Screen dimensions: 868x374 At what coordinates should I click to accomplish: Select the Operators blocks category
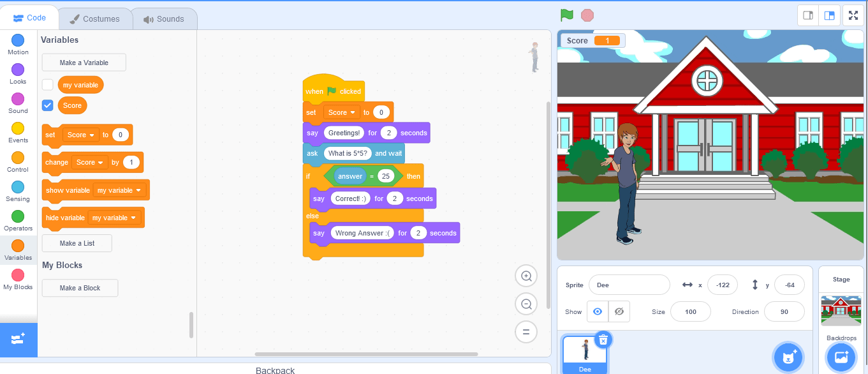coord(18,221)
